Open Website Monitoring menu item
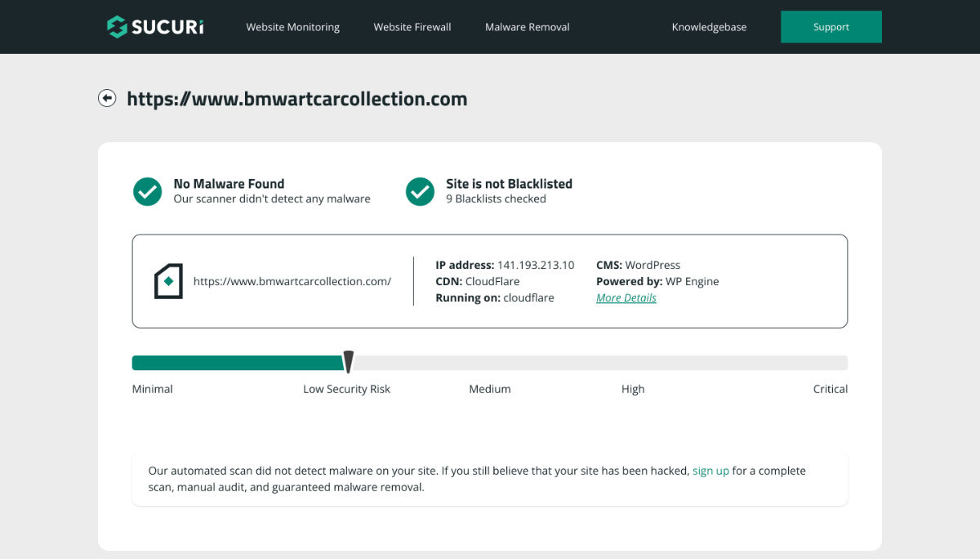The image size is (980, 559). [x=293, y=27]
